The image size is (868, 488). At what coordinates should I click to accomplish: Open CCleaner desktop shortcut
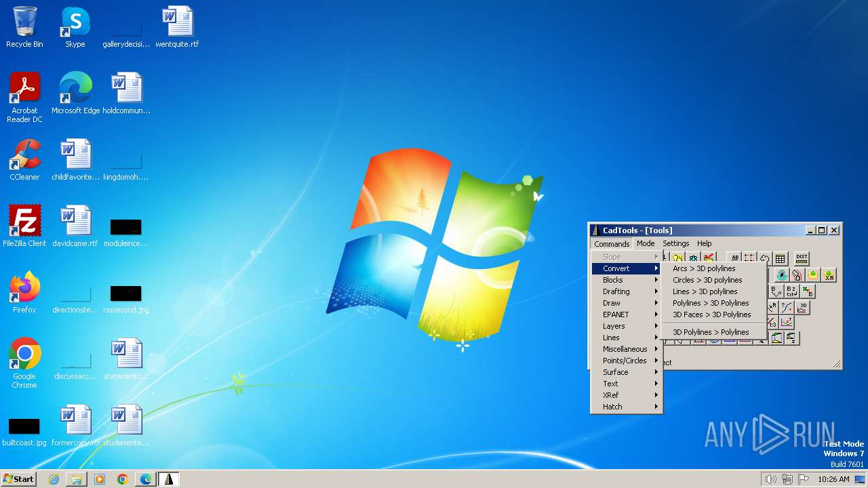[24, 161]
